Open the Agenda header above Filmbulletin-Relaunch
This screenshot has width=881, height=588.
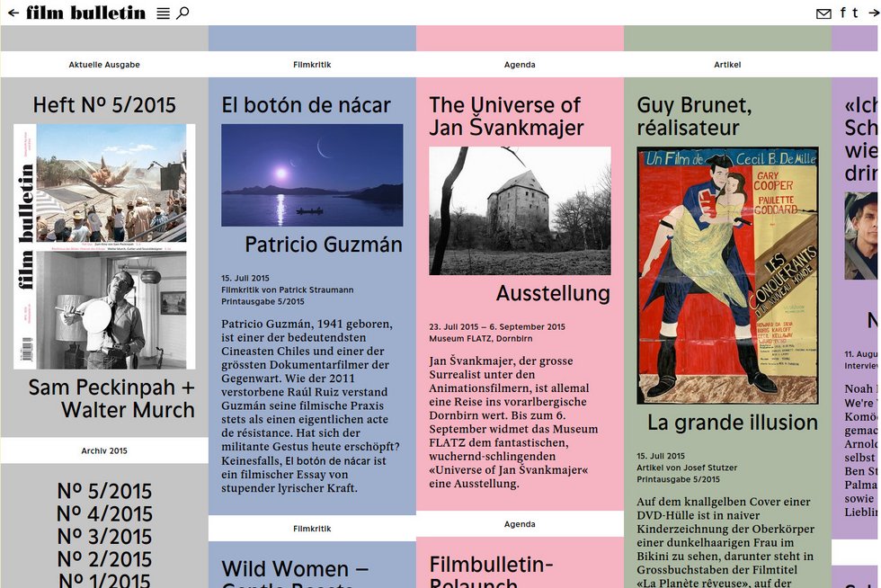pos(520,524)
